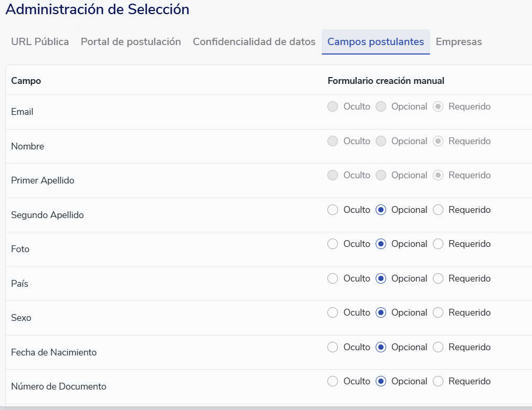This screenshot has height=410, width=532.
Task: Make Fecha de Nacimiento Requerido
Action: (x=438, y=347)
